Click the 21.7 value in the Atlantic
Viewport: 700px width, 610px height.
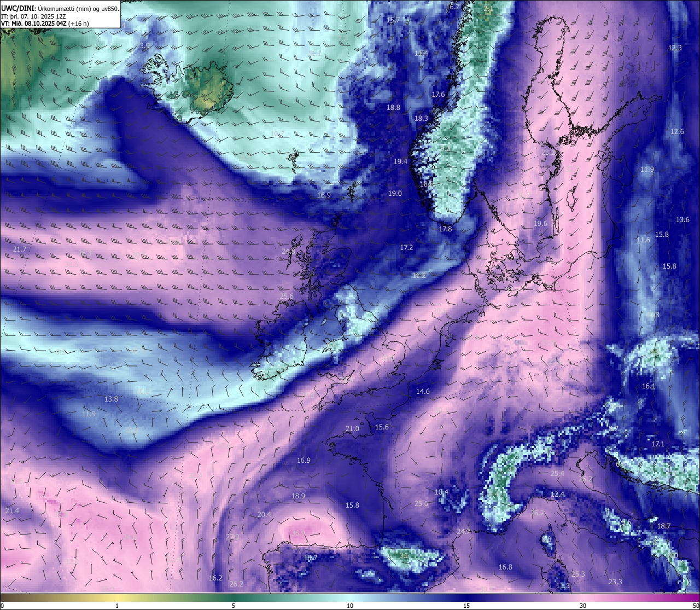pos(19,249)
